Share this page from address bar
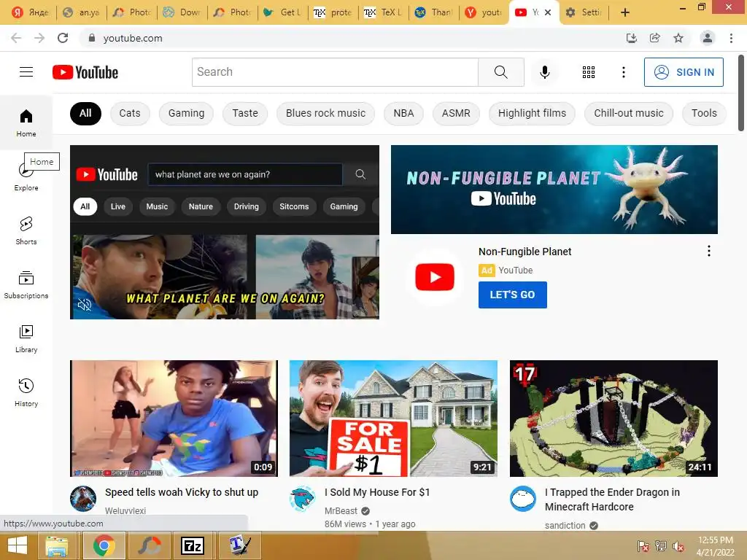Image resolution: width=747 pixels, height=560 pixels. click(655, 38)
